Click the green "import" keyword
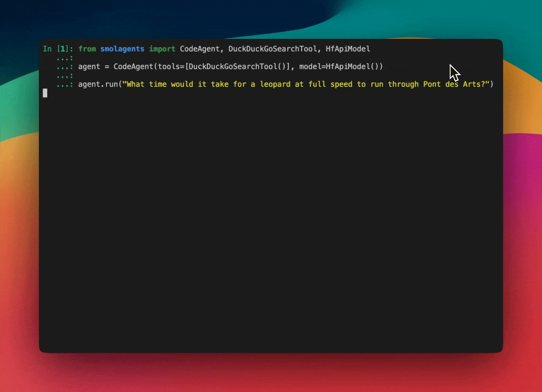The width and height of the screenshot is (542, 392). (162, 49)
